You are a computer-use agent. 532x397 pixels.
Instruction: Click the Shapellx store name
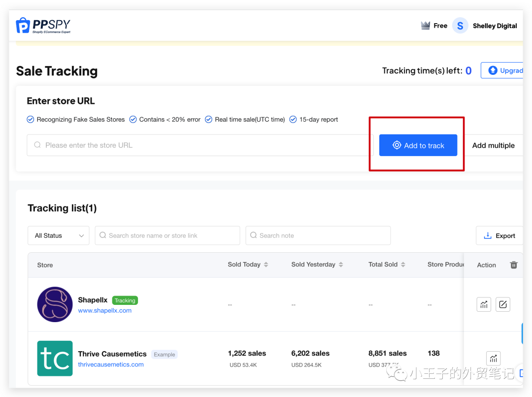point(93,300)
